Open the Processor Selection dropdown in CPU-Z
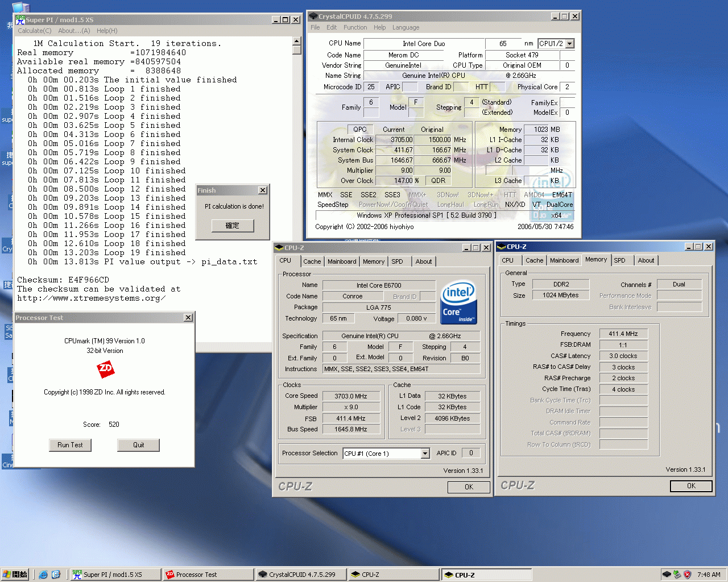The image size is (728, 582). click(x=424, y=453)
